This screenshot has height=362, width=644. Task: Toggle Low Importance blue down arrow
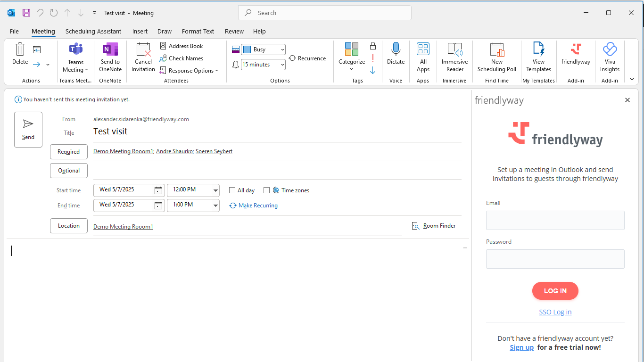click(x=373, y=70)
